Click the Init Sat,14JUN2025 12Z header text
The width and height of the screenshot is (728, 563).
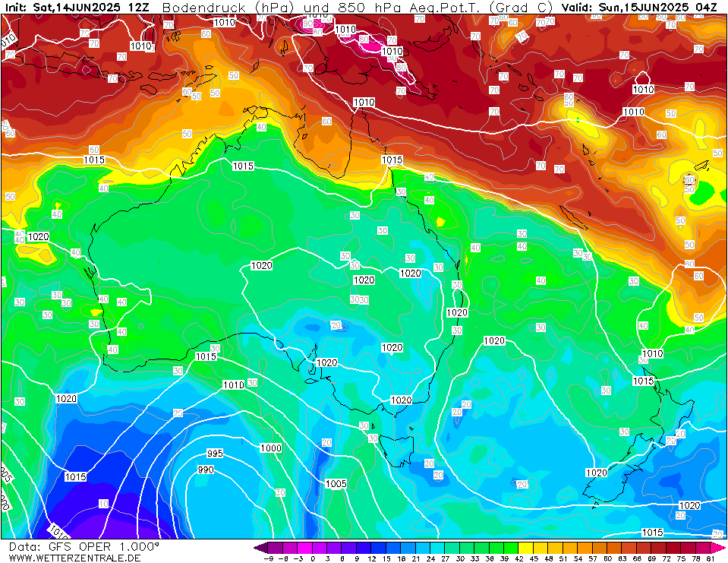point(77,8)
